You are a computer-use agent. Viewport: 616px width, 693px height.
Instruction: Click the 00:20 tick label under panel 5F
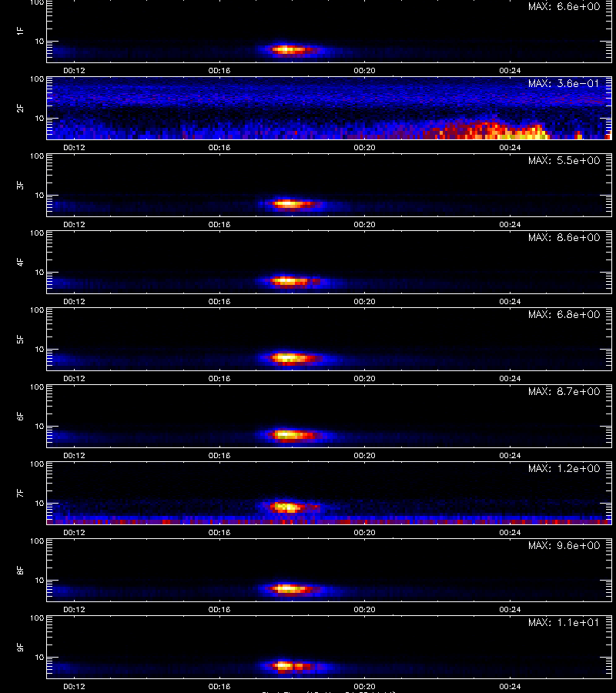point(364,379)
